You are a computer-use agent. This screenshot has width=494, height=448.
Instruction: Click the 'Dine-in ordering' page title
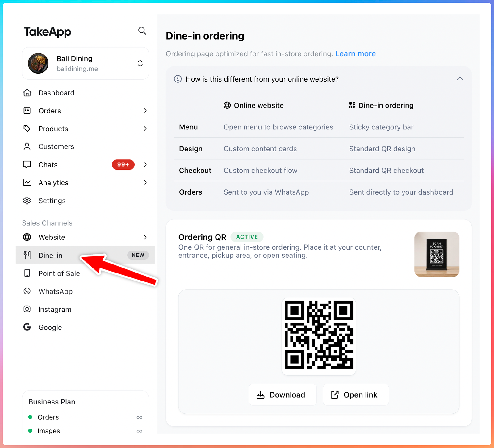[205, 36]
